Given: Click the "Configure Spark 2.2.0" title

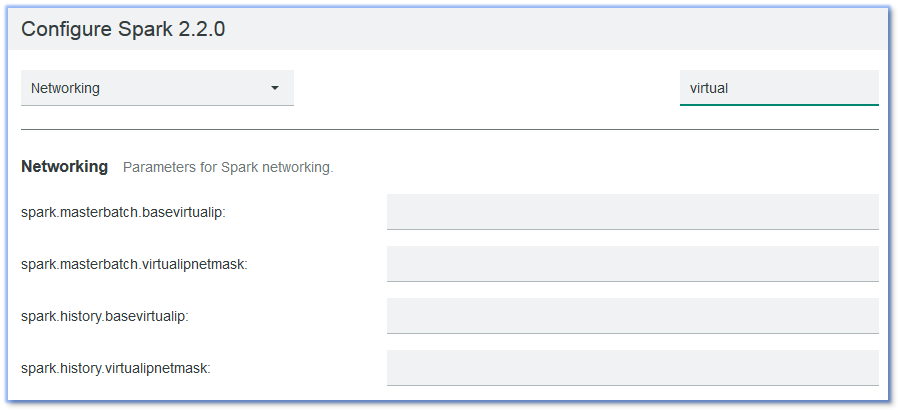Looking at the screenshot, I should point(123,29).
